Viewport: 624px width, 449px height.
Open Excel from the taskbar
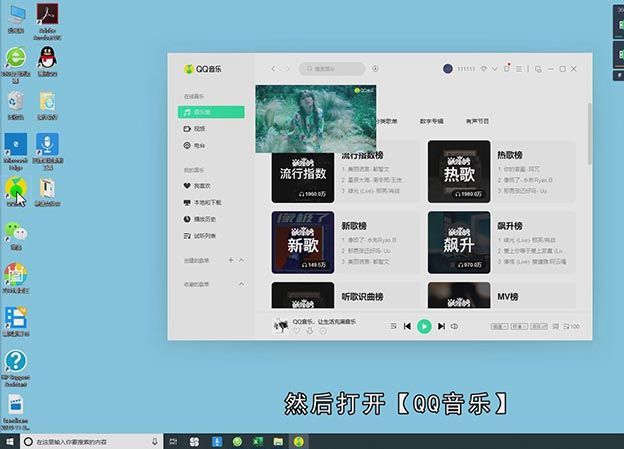[x=258, y=441]
